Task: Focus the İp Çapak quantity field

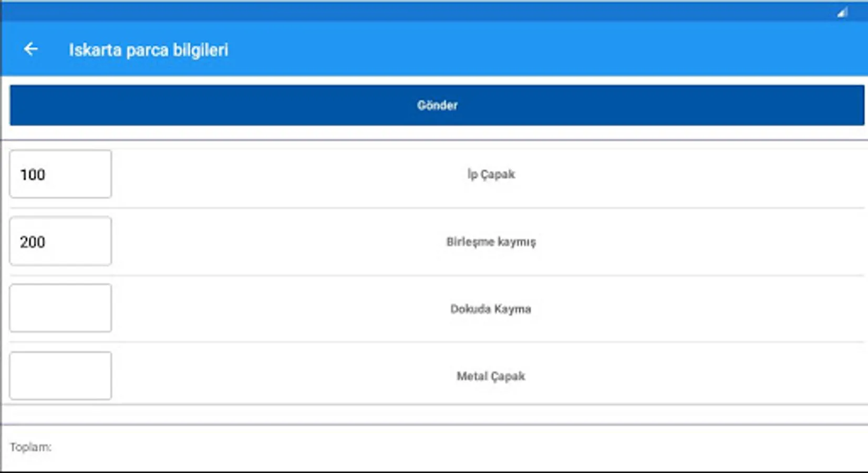Action: click(x=60, y=174)
